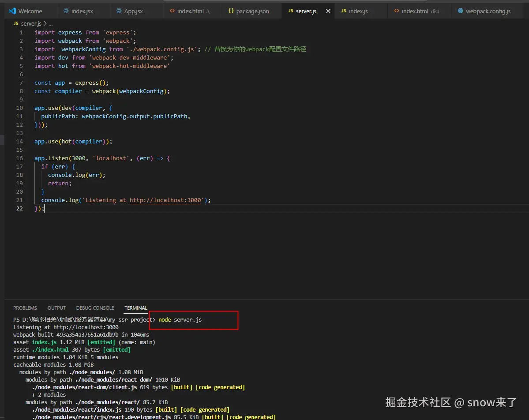Click line number 22 in the gutter
The height and width of the screenshot is (420, 529).
[x=19, y=209]
